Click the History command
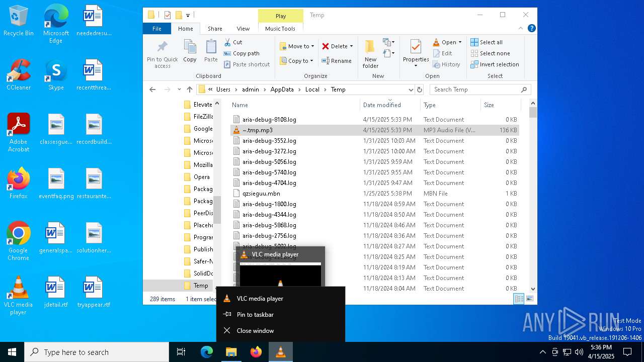The width and height of the screenshot is (644, 362). (446, 64)
